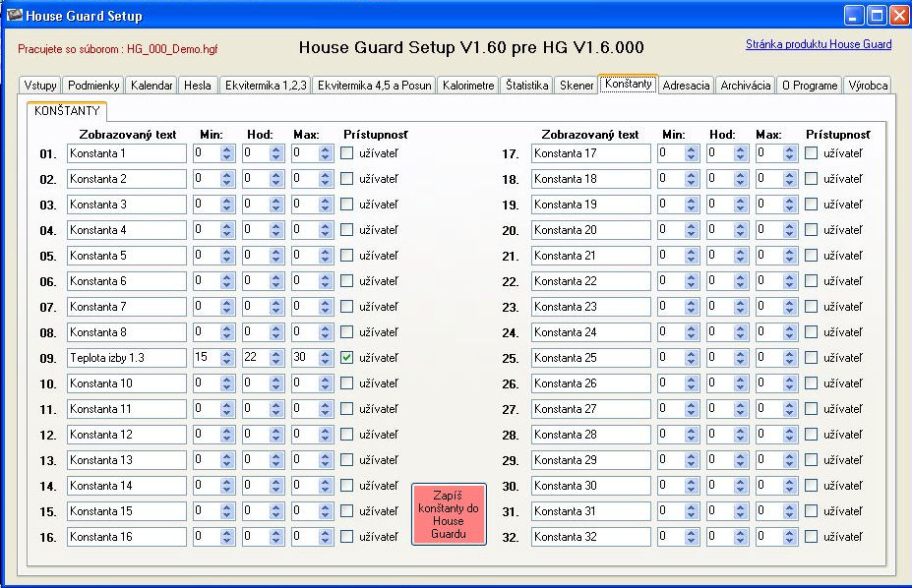The width and height of the screenshot is (912, 588).
Task: Increase Min value for Konstanta 1
Action: pyautogui.click(x=227, y=149)
